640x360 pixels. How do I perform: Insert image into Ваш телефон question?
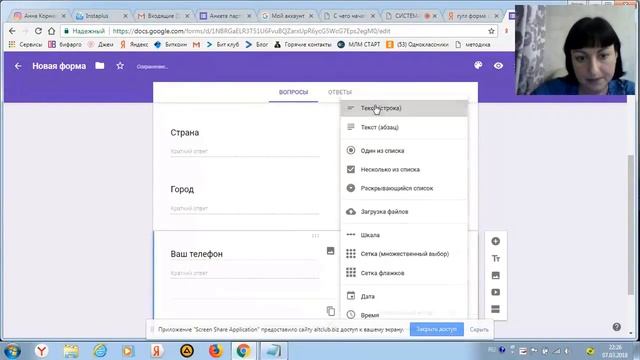(x=331, y=251)
